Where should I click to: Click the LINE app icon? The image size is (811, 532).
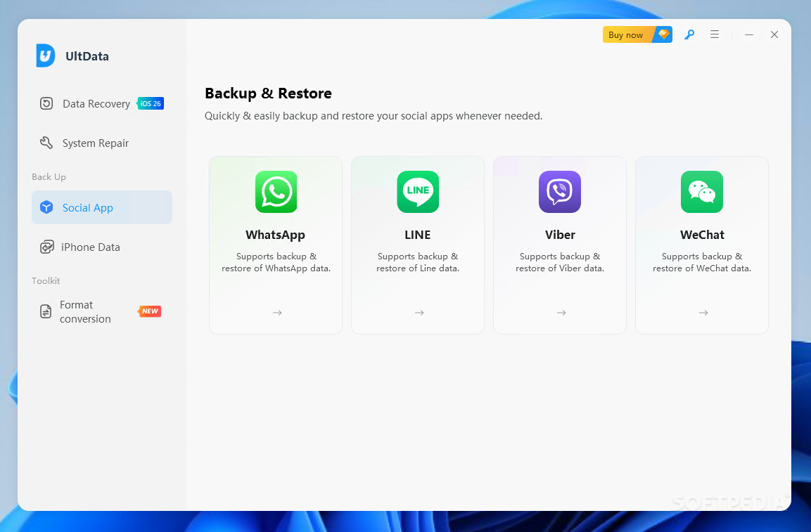point(418,192)
